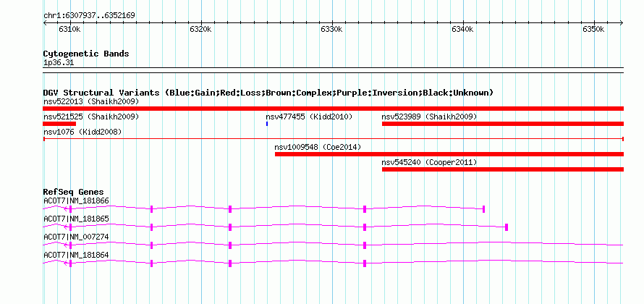This screenshot has height=304, width=644.
Task: Click the nsv522013 (Shaikh2009) variant label
Action: [x=91, y=101]
